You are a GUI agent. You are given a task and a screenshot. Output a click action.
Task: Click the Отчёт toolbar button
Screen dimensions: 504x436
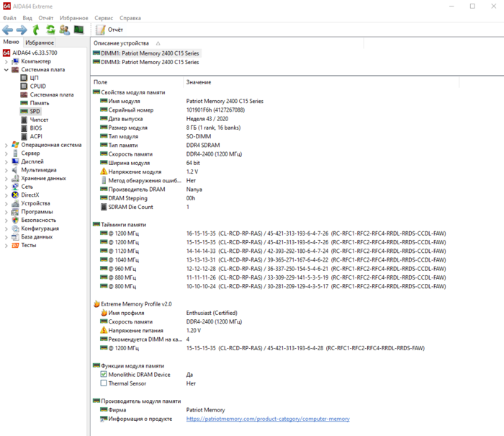pos(109,30)
